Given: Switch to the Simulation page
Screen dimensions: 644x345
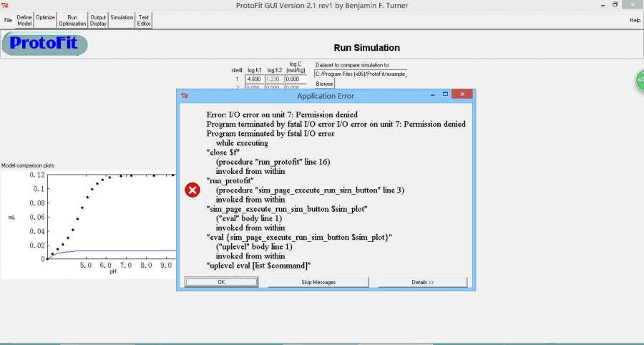Looking at the screenshot, I should tap(122, 20).
